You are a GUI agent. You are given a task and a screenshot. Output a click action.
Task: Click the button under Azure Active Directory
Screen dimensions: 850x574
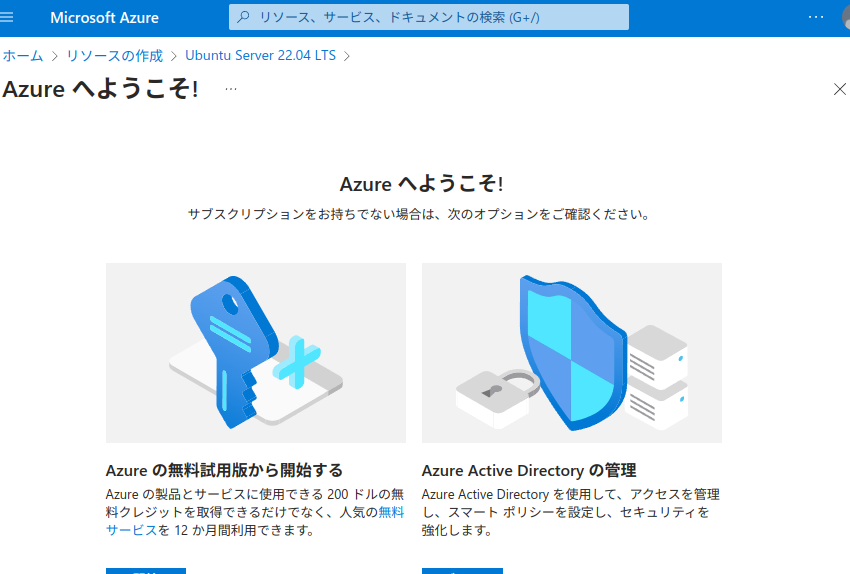(462, 571)
